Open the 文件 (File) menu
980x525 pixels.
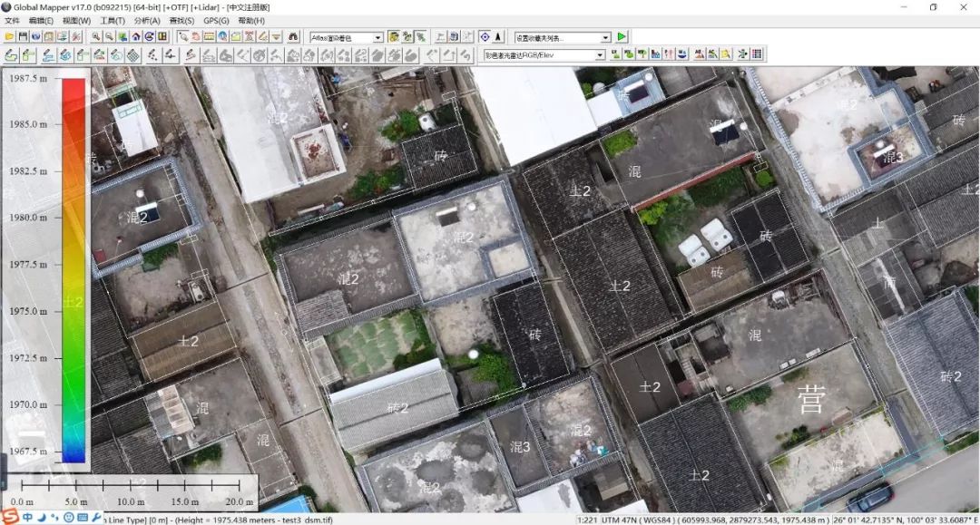[12, 20]
